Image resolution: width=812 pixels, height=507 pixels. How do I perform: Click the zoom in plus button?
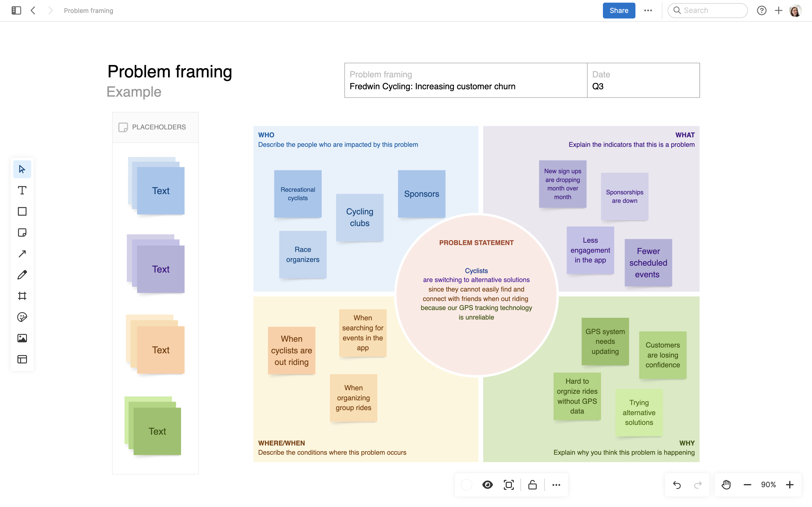pos(790,485)
